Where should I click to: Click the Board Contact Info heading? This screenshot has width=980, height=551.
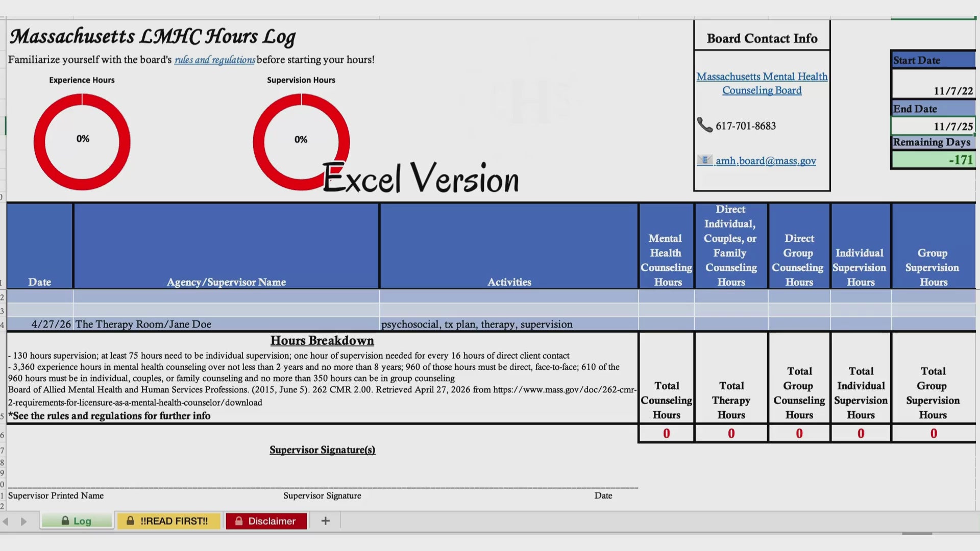[x=762, y=38]
